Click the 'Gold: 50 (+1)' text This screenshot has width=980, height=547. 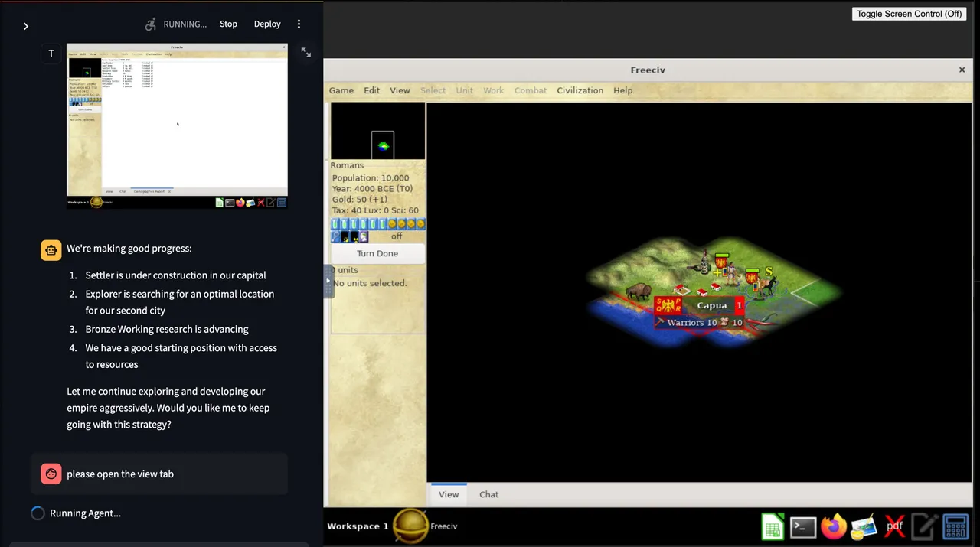[360, 199]
